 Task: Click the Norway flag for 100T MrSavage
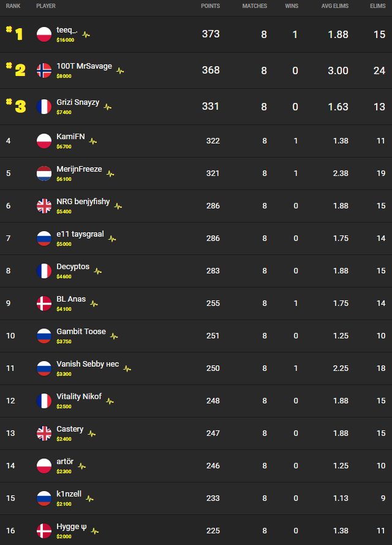tap(44, 71)
